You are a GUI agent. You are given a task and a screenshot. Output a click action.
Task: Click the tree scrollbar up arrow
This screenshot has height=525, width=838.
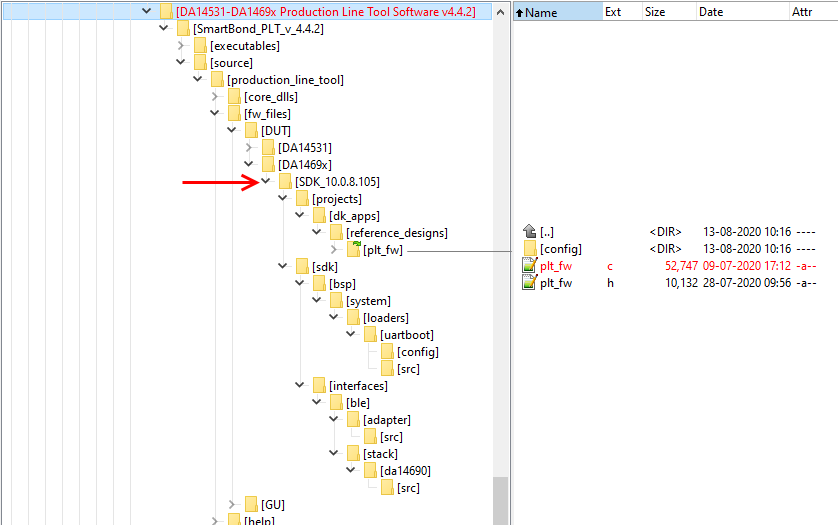click(500, 12)
